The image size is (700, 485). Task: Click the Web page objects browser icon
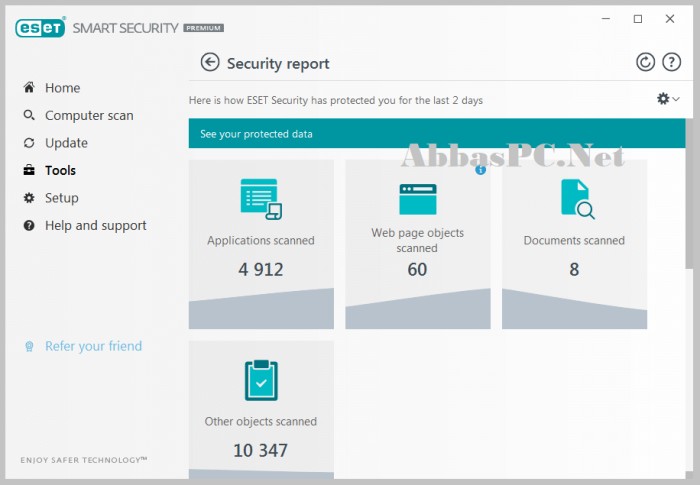point(418,199)
